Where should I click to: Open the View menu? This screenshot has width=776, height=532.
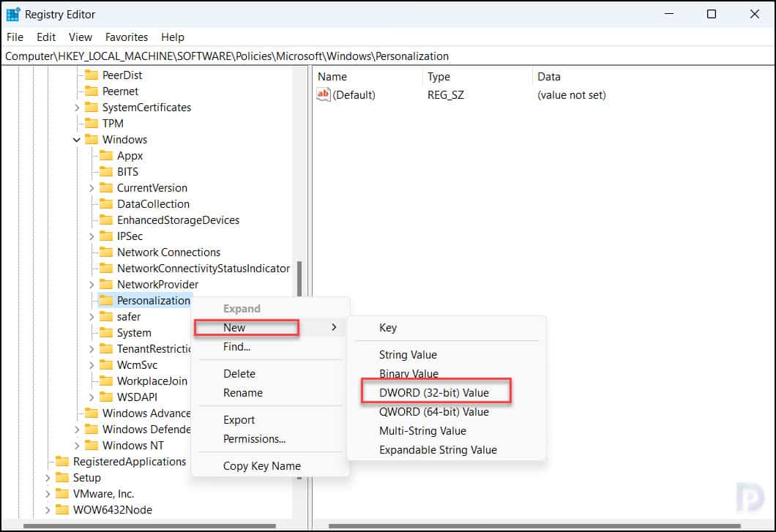(81, 37)
